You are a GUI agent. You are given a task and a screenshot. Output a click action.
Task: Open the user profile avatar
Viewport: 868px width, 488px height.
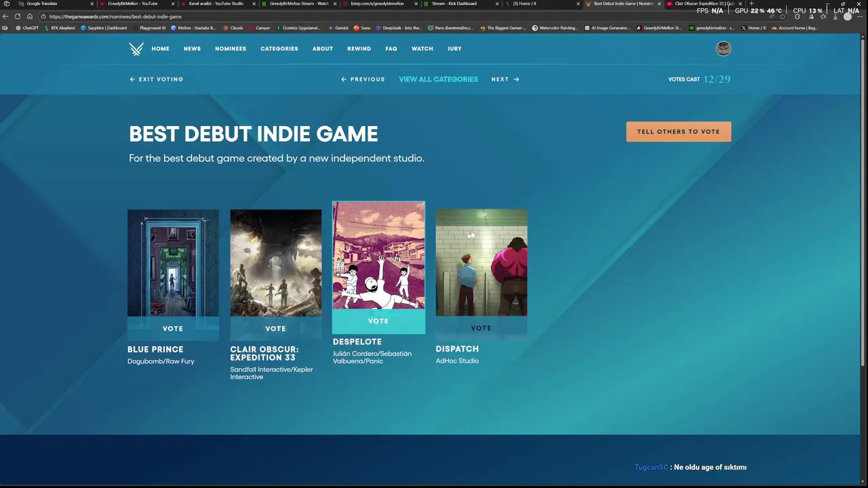pyautogui.click(x=724, y=49)
